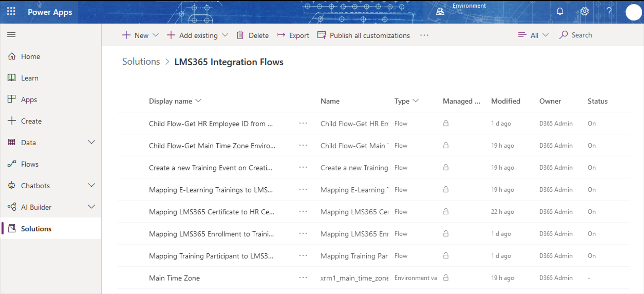Screen dimensions: 644x294
Task: Open ellipsis for Mapping LMS365 Enrollment row
Action: [303, 233]
